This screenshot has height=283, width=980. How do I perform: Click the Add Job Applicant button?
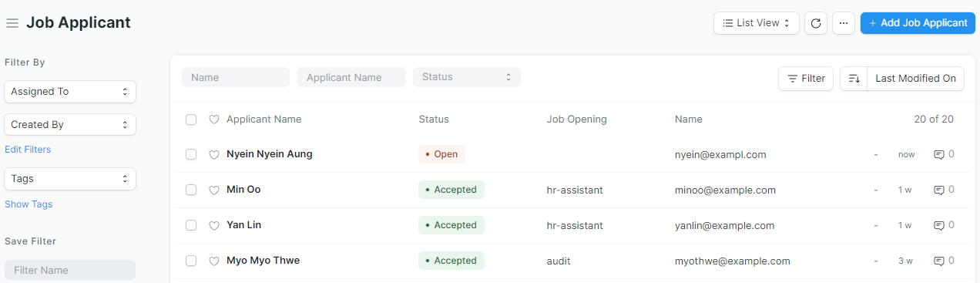(918, 23)
